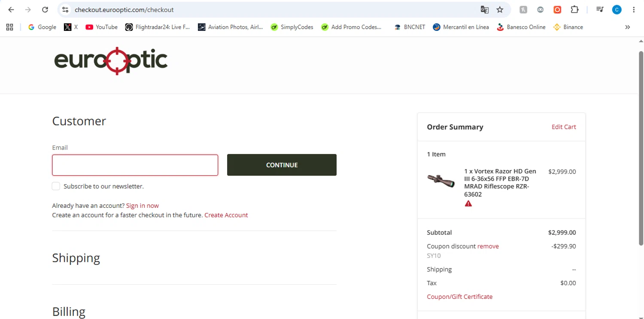Click Create Account link
Image resolution: width=644 pixels, height=319 pixels.
click(x=226, y=215)
